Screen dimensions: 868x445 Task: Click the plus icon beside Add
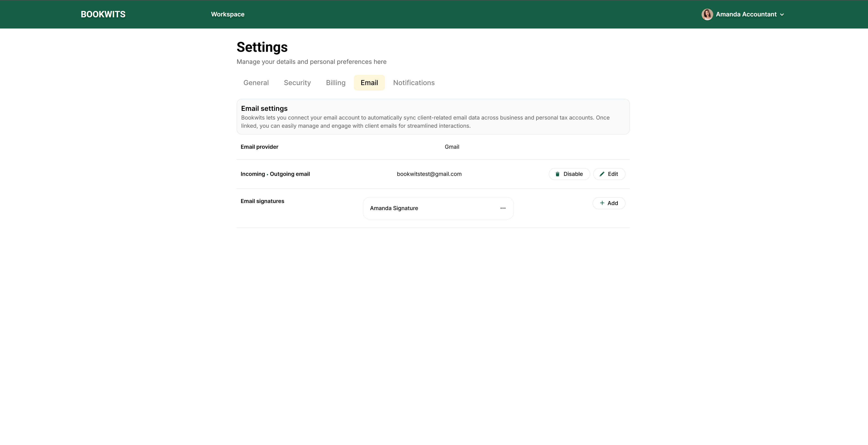[602, 203]
